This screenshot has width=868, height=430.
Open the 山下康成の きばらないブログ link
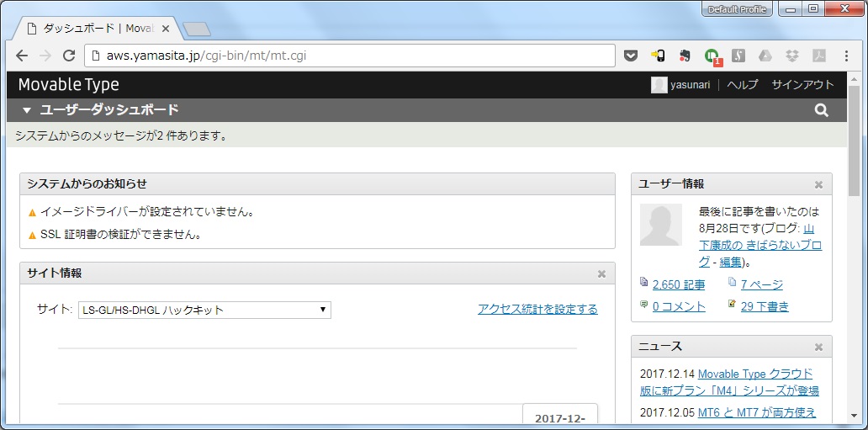760,245
